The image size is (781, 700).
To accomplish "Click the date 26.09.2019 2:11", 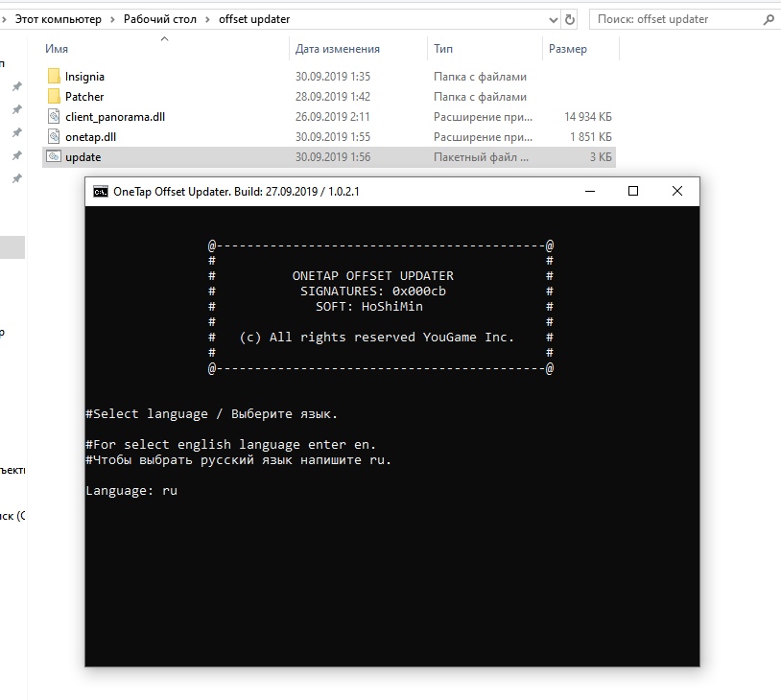I will (333, 117).
